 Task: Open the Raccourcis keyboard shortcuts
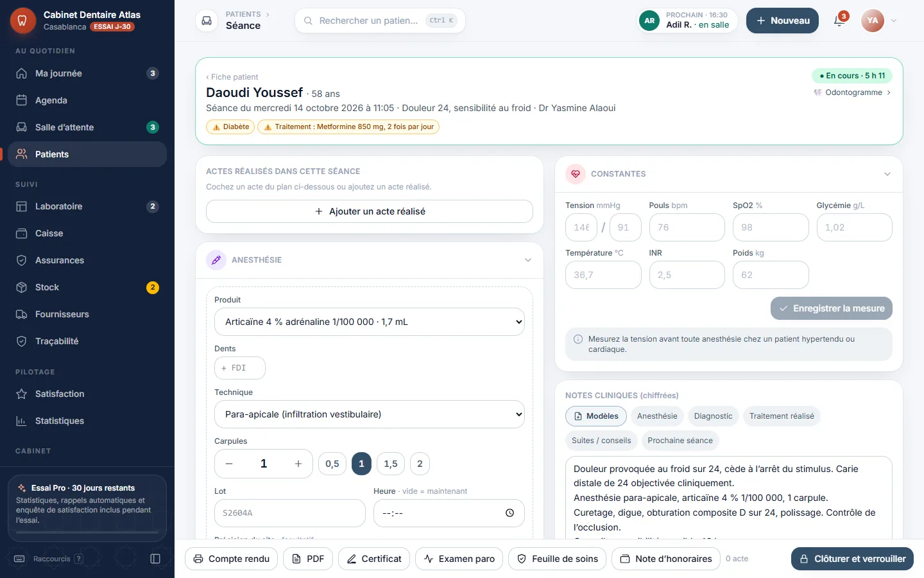49,559
